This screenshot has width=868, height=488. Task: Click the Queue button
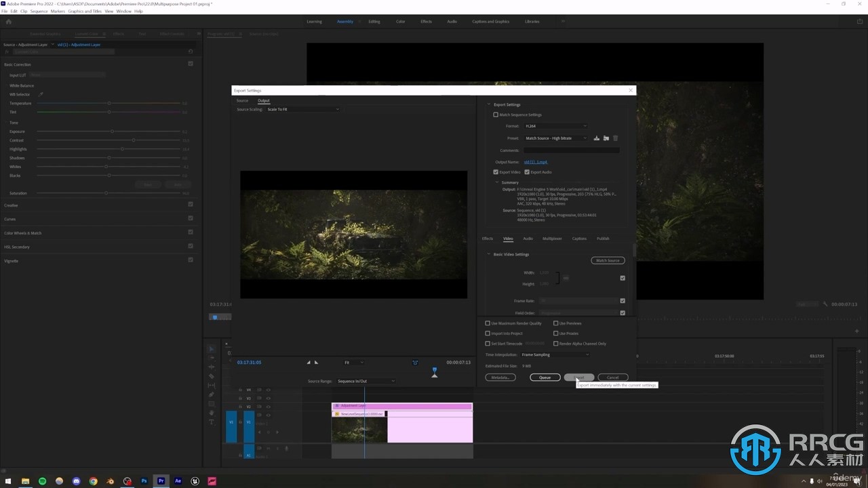coord(545,378)
